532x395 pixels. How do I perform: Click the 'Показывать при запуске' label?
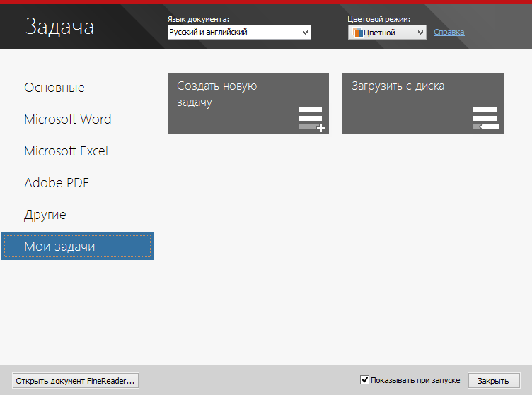point(415,380)
